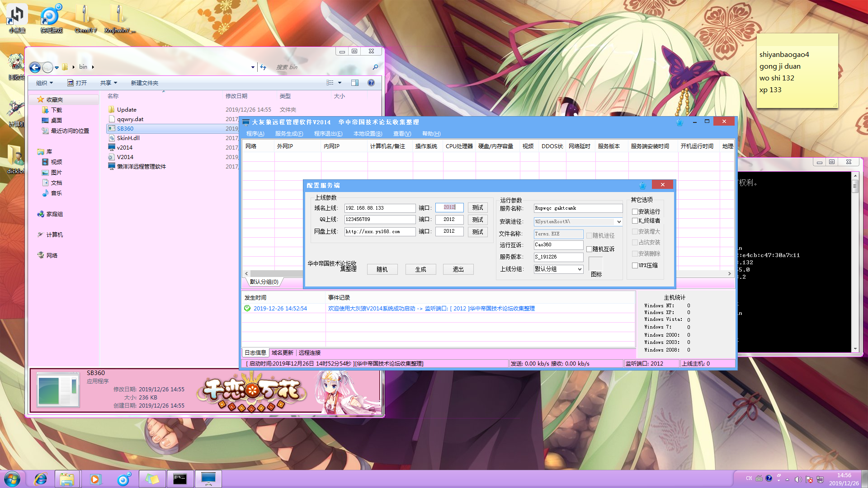
Task: Open Internet Explorer from taskbar
Action: 41,479
